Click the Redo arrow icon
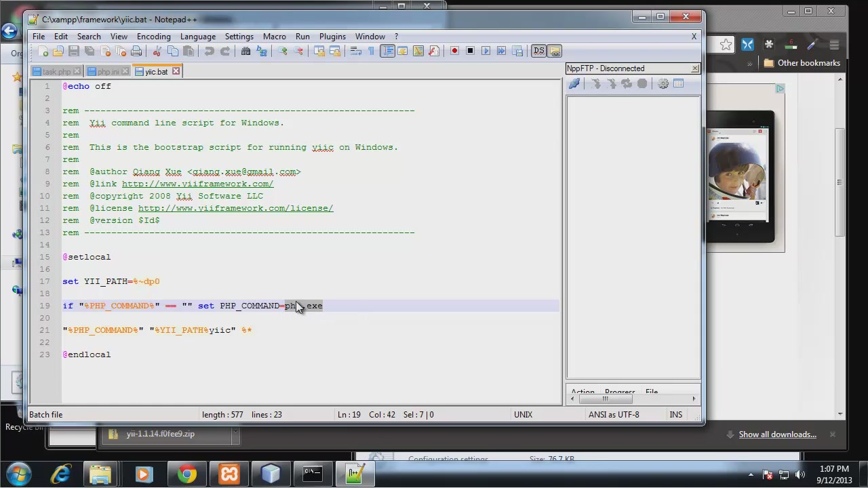This screenshot has width=868, height=488. tap(224, 52)
